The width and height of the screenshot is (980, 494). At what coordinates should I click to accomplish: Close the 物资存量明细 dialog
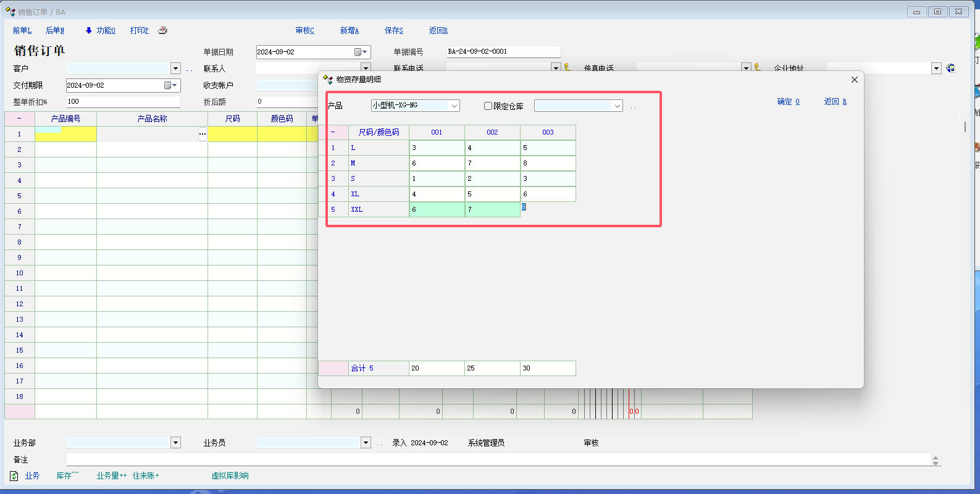coord(854,80)
